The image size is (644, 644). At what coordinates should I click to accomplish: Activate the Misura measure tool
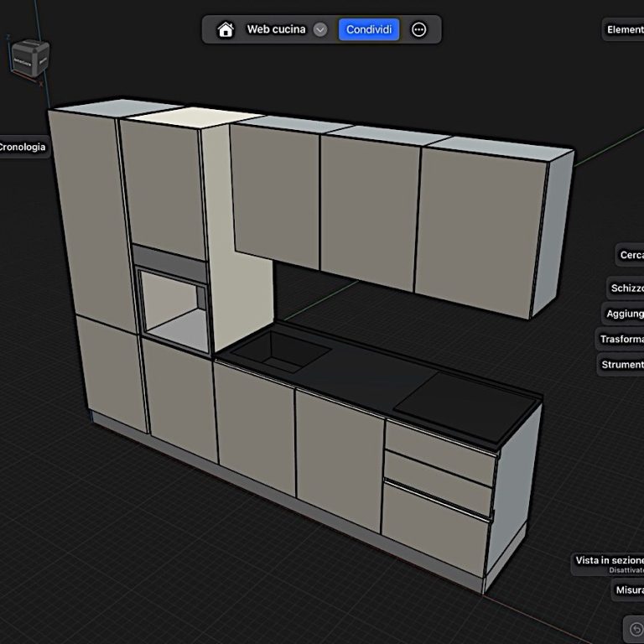click(629, 589)
